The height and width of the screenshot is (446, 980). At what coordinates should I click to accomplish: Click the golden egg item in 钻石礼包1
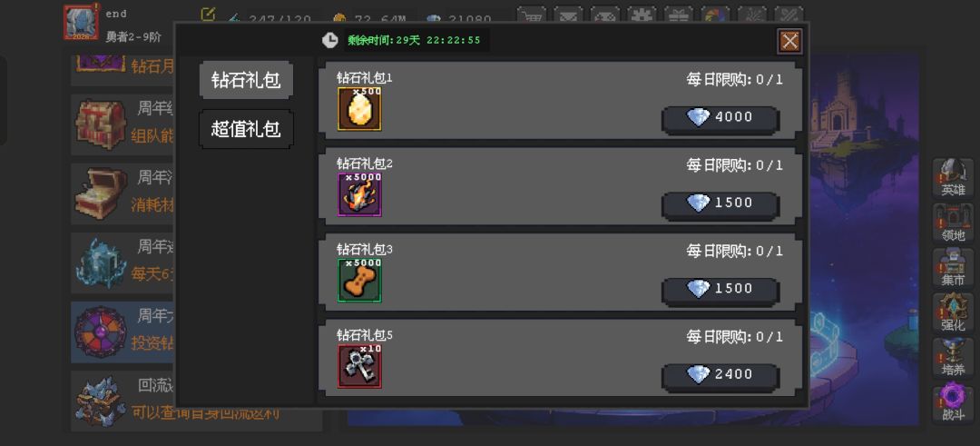click(359, 109)
